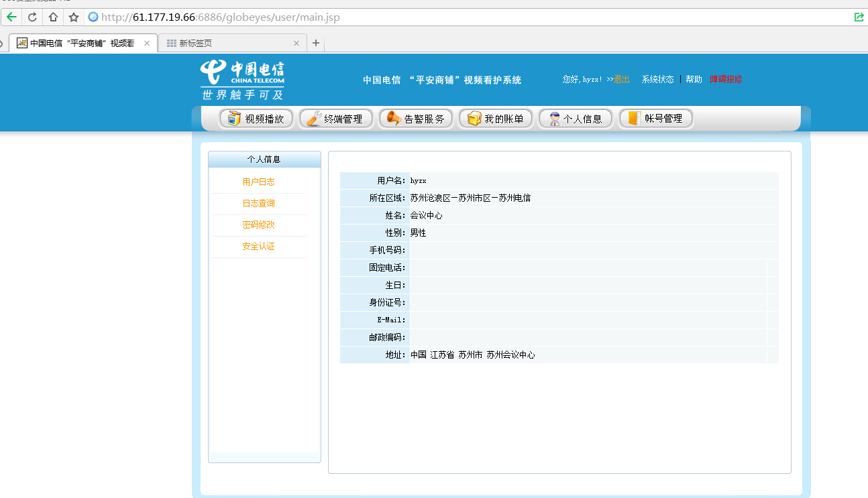
Task: Click the E-Mail empty value cell
Action: [x=588, y=320]
